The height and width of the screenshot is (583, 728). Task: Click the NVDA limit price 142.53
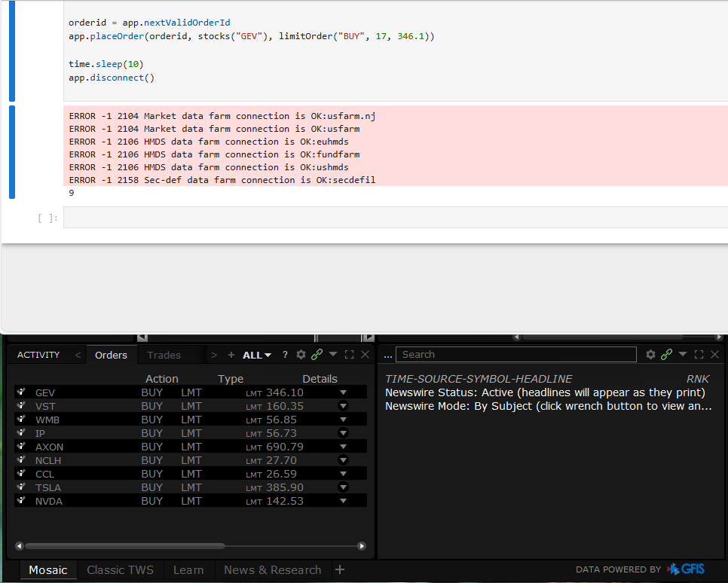click(x=285, y=502)
